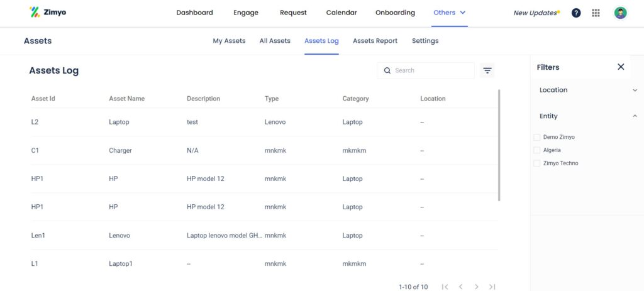Go to the last page icon
Screen dimensions: 644x291
point(492,287)
